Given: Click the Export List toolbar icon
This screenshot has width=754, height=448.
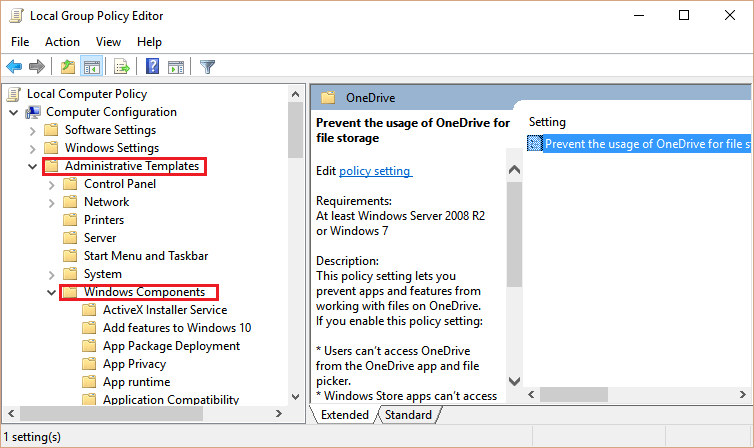Looking at the screenshot, I should (122, 66).
